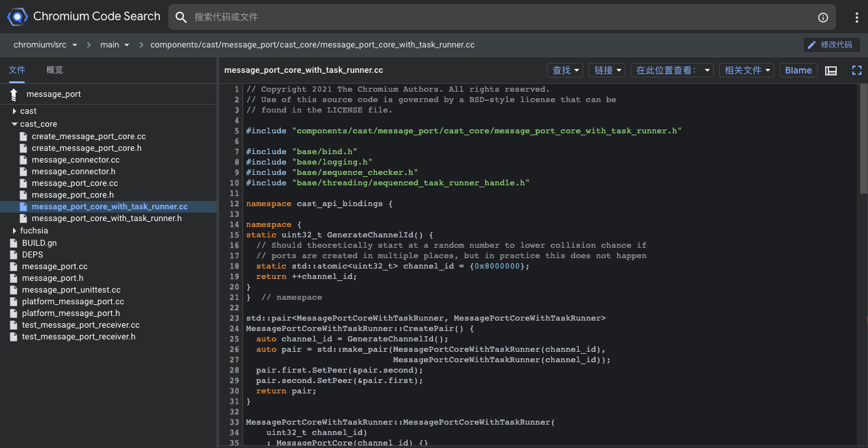868x448 pixels.
Task: Open message_connector.h file
Action: point(73,172)
